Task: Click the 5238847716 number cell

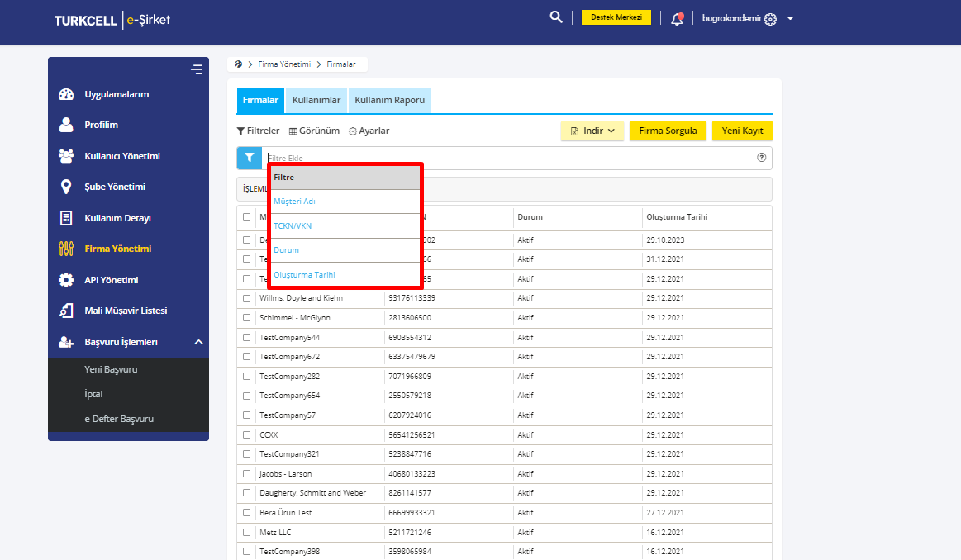Action: click(409, 454)
